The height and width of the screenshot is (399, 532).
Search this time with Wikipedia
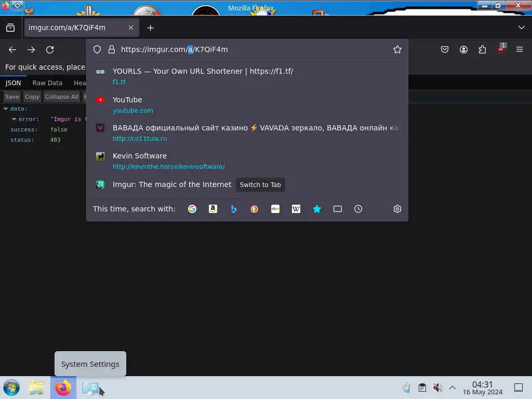tap(296, 209)
